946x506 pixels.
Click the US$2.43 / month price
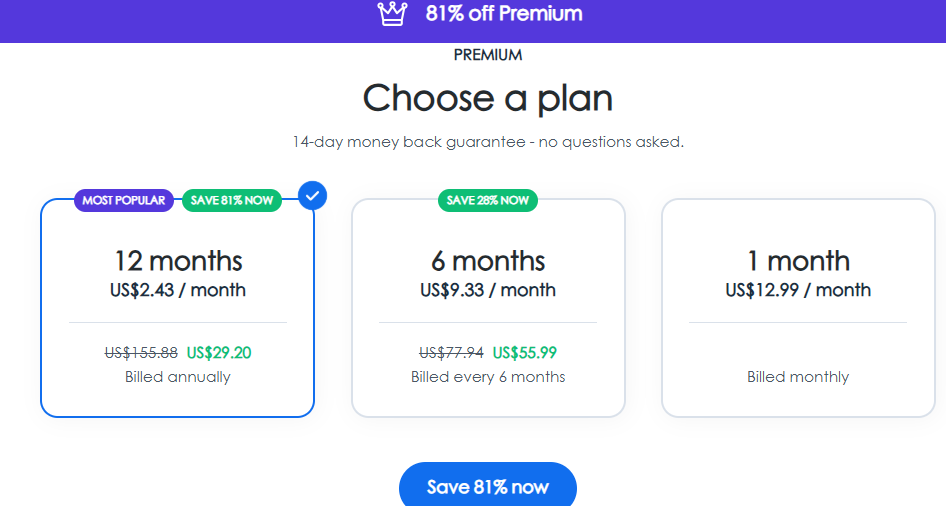tap(178, 290)
